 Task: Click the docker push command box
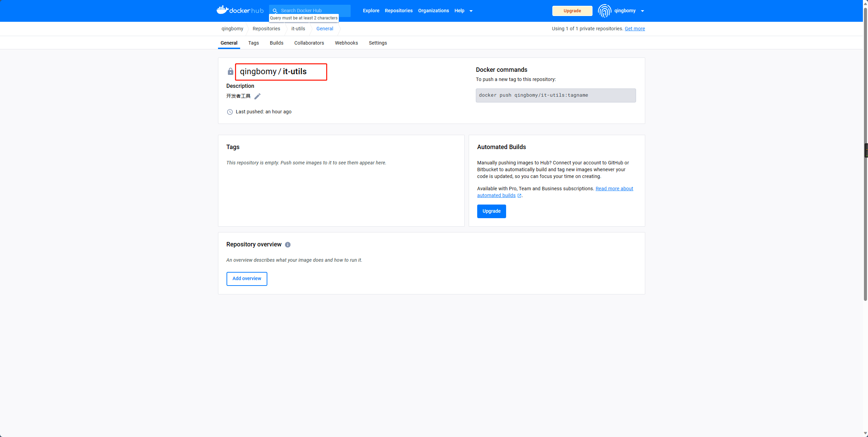pos(555,95)
